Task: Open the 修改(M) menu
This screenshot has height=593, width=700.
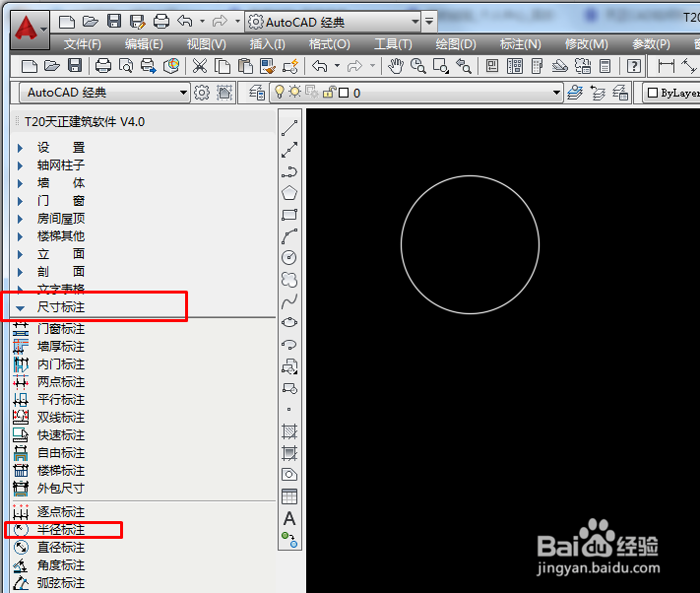Action: [x=586, y=44]
